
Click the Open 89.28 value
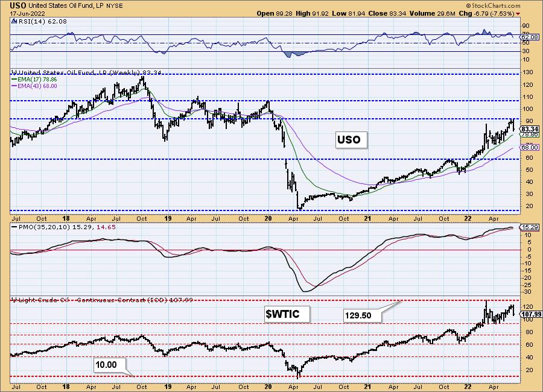[x=275, y=13]
